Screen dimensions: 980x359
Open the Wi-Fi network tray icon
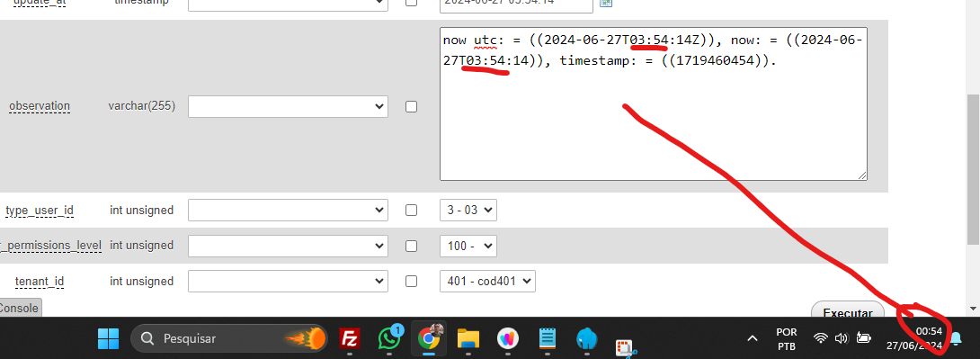[821, 338]
